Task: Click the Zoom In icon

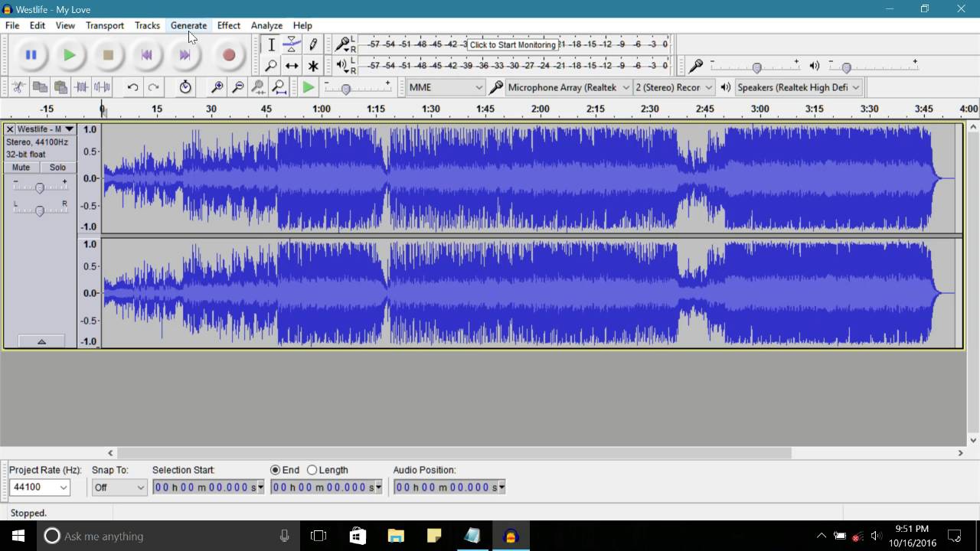Action: pyautogui.click(x=217, y=87)
